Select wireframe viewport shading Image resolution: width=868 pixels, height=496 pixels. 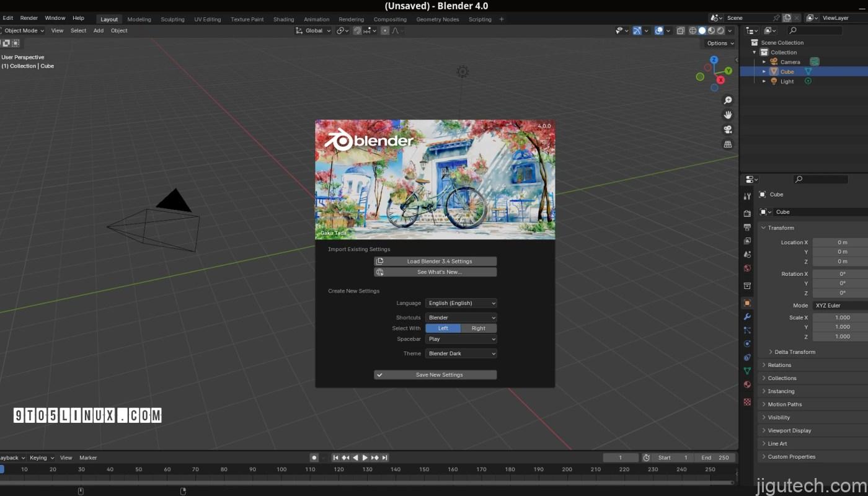(693, 30)
